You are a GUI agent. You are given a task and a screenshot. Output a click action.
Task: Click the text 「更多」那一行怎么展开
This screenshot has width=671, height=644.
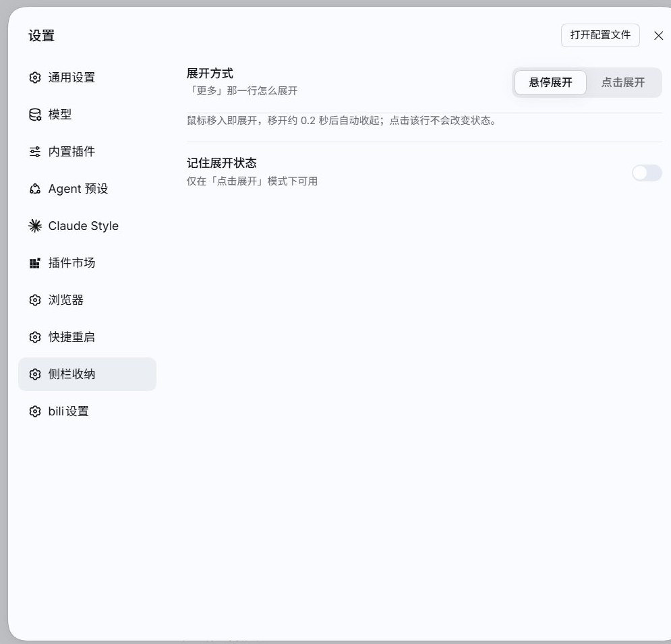coord(242,91)
